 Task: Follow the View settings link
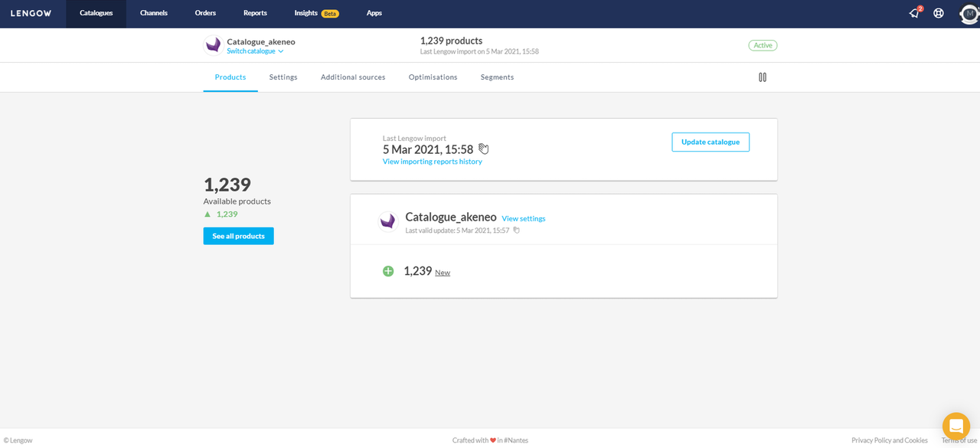click(524, 218)
